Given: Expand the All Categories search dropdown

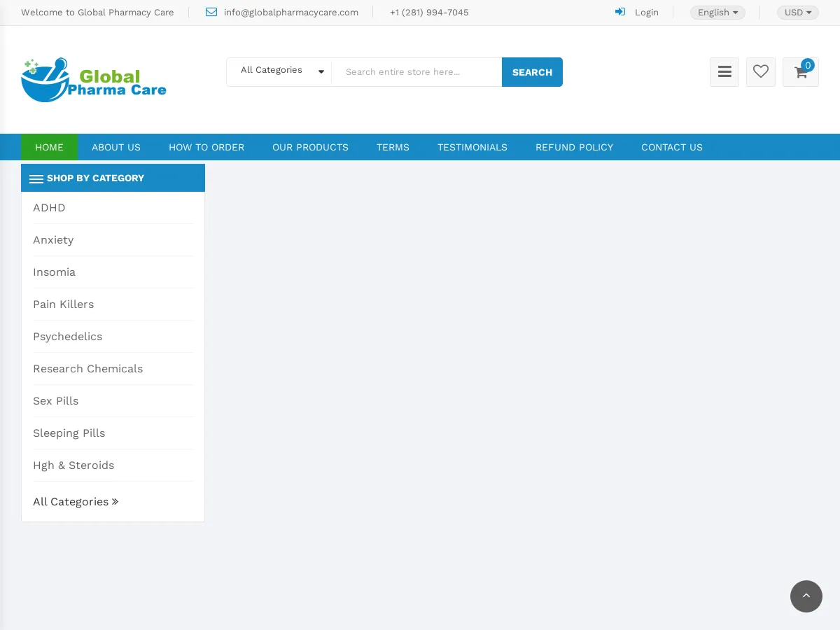Looking at the screenshot, I should (x=279, y=71).
